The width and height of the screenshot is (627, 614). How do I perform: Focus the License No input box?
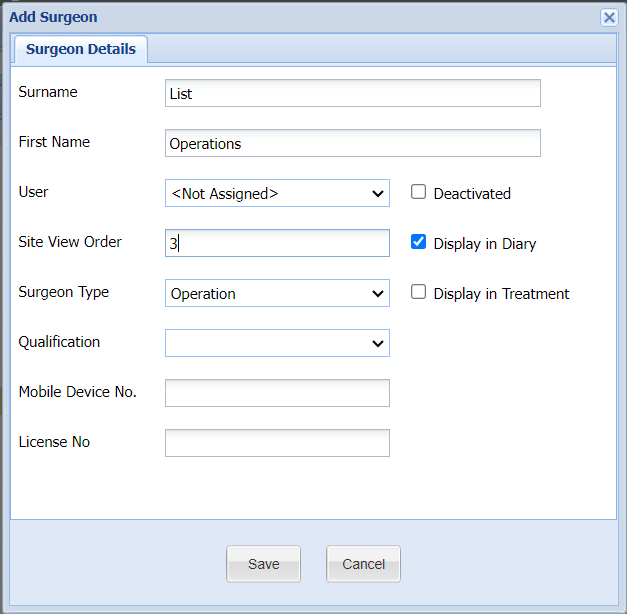pyautogui.click(x=277, y=443)
